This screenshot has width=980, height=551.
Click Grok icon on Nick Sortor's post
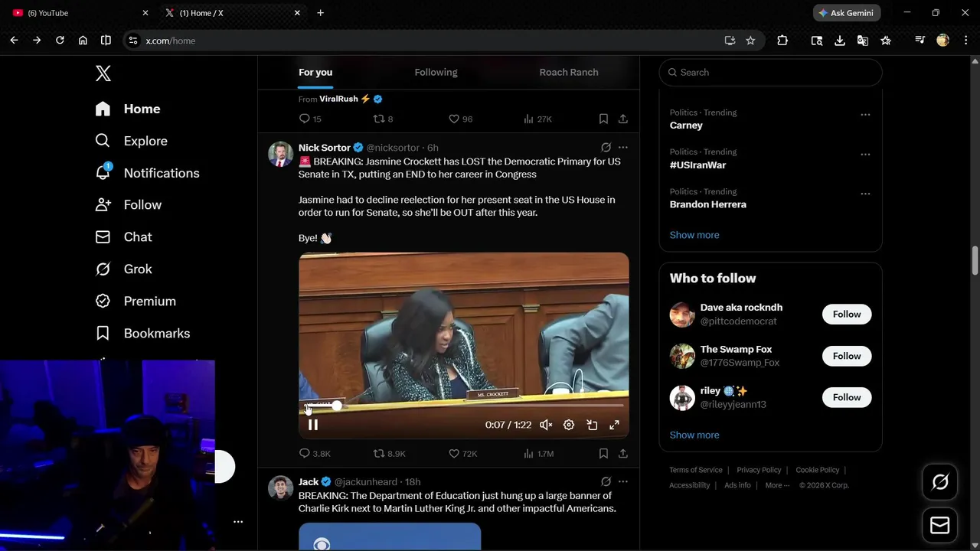(x=606, y=148)
